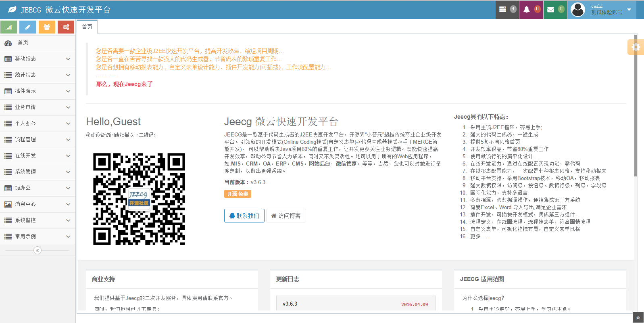
Task: Click the JEECG 微云快速开发平台 title
Action: (66, 10)
